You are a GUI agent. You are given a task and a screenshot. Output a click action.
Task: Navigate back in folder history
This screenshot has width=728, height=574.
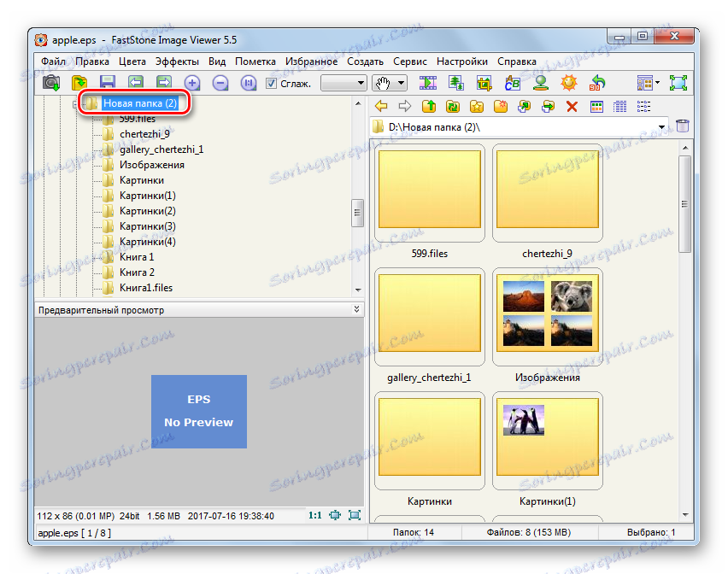381,107
